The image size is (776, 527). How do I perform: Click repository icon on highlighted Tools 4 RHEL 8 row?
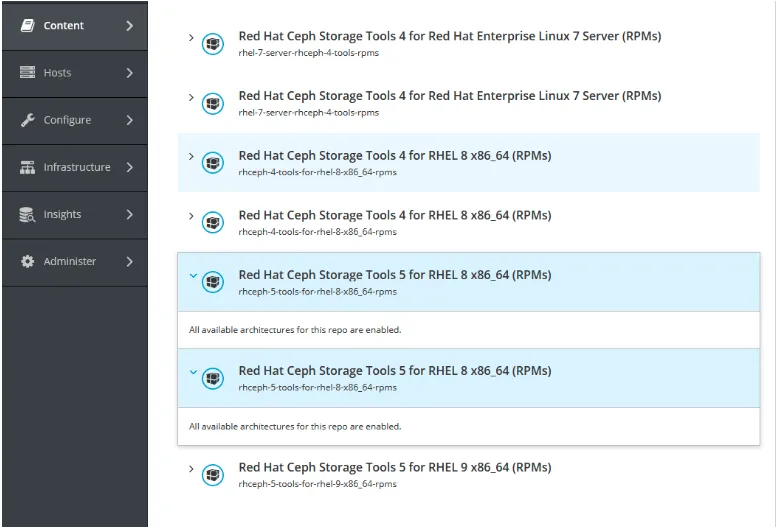(x=213, y=162)
